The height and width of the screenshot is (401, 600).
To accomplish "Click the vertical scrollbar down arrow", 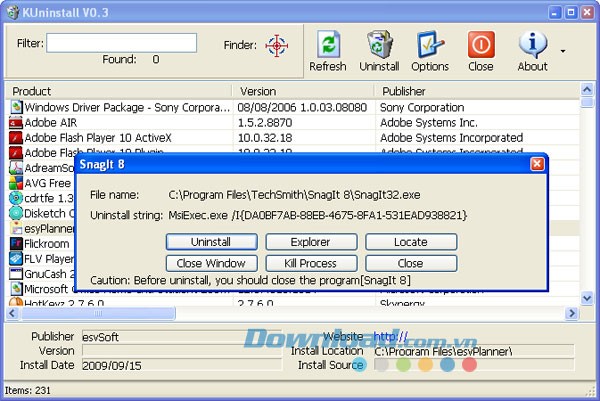I will [587, 298].
